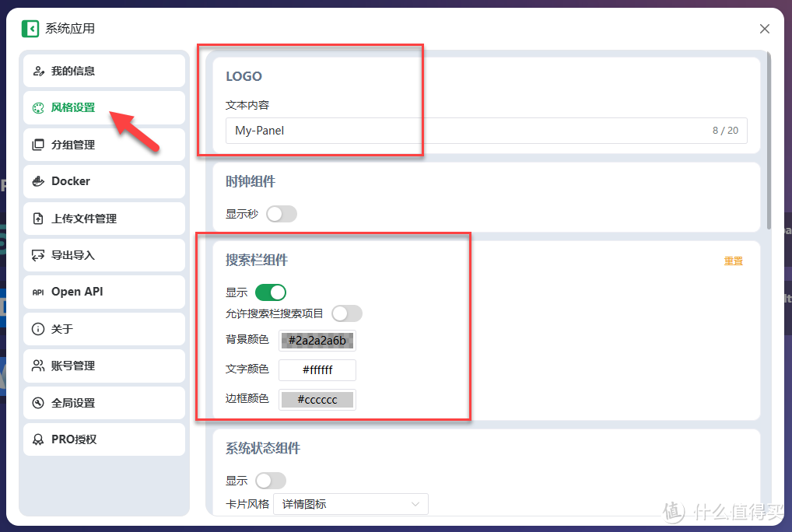Click the 关于 info circle icon
This screenshot has width=792, height=532.
pyautogui.click(x=38, y=329)
